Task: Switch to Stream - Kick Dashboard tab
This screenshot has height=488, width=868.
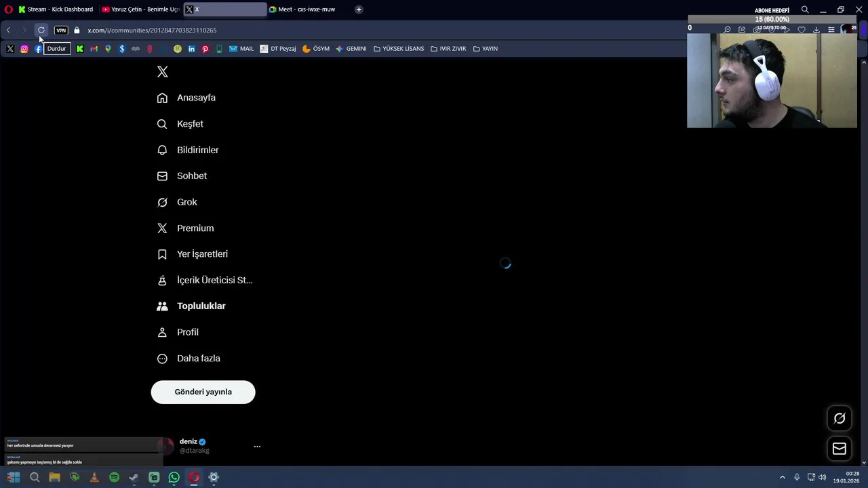Action: [56, 9]
